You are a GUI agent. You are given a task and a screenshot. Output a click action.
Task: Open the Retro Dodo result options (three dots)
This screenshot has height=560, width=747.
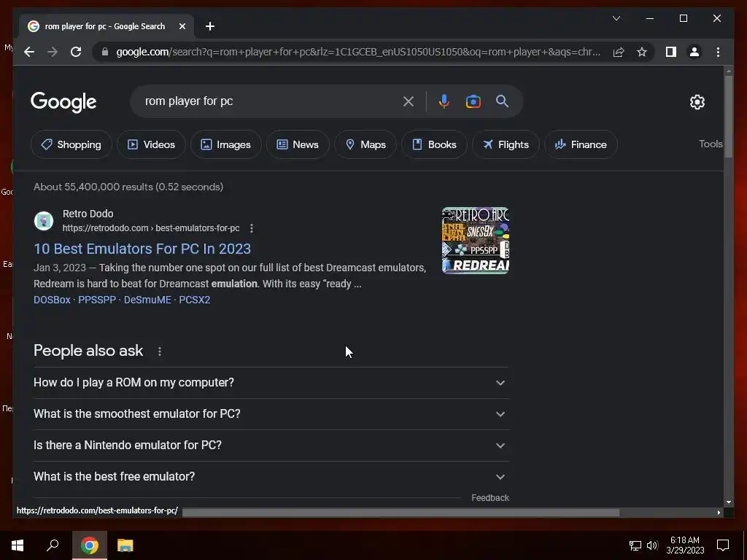[x=252, y=228]
